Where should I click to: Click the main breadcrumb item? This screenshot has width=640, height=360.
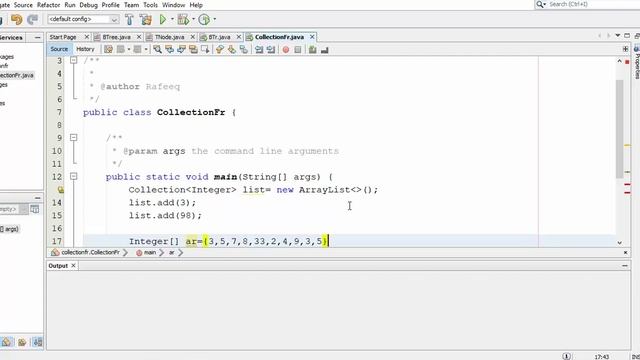150,253
